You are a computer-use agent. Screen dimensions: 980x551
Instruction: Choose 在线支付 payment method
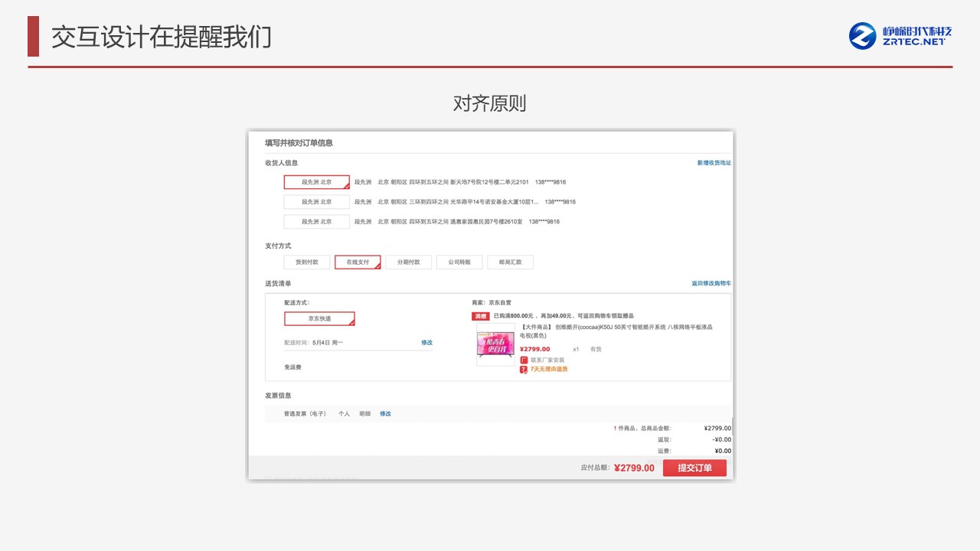[358, 262]
